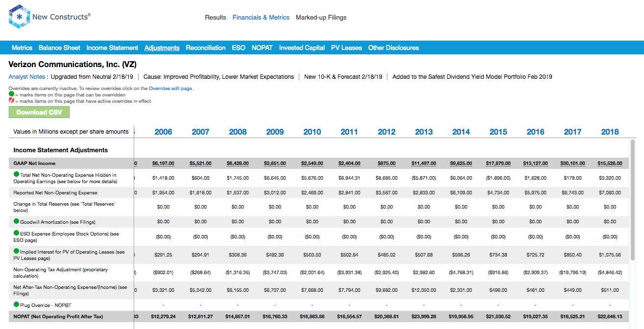Image resolution: width=644 pixels, height=329 pixels.
Task: Click 'Upgraded from Neutral 2/18/19' note text
Action: click(92, 76)
